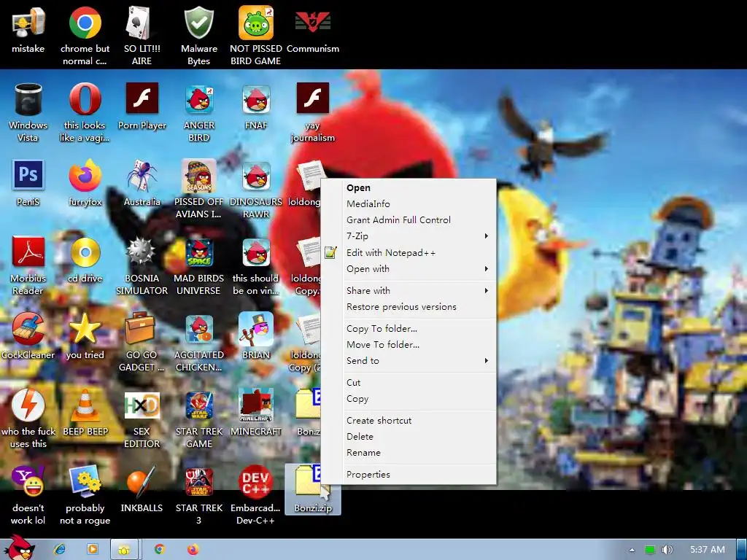Select the 'cd drive' disc icon

(x=85, y=252)
